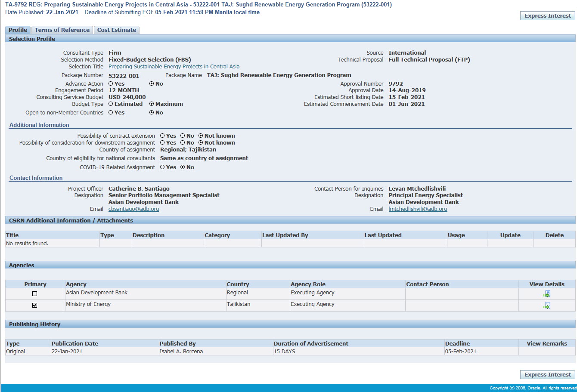
Task: Switch to the Profile tab
Action: pyautogui.click(x=18, y=30)
